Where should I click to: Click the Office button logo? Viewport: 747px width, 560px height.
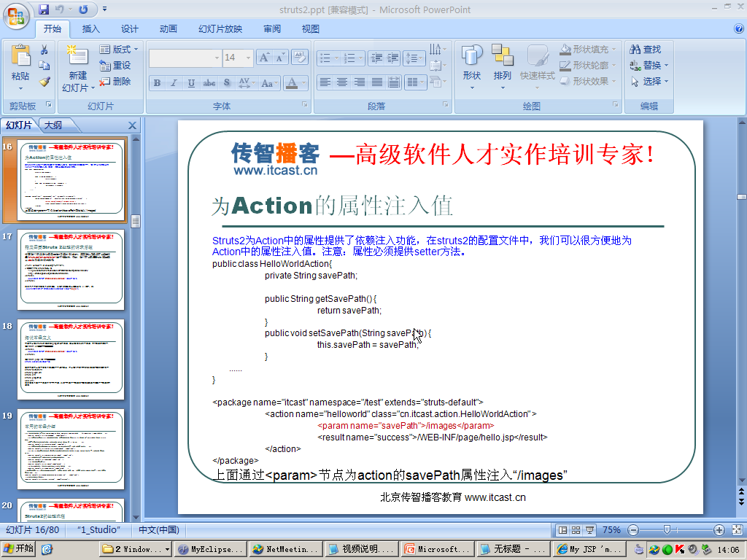pos(16,17)
